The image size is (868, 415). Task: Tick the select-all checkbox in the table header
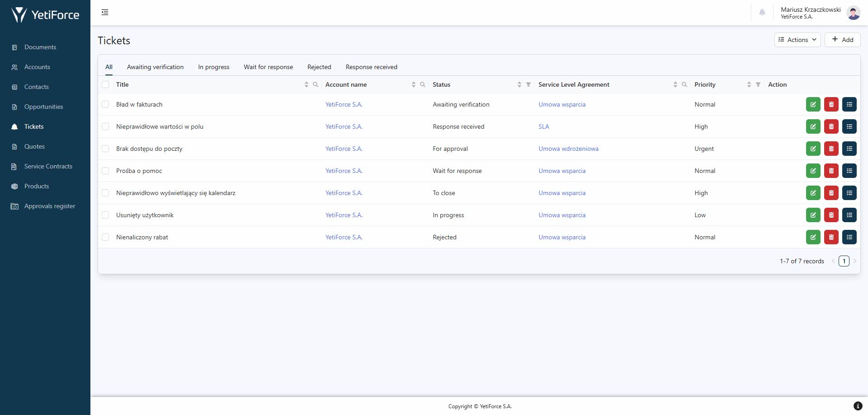point(105,84)
